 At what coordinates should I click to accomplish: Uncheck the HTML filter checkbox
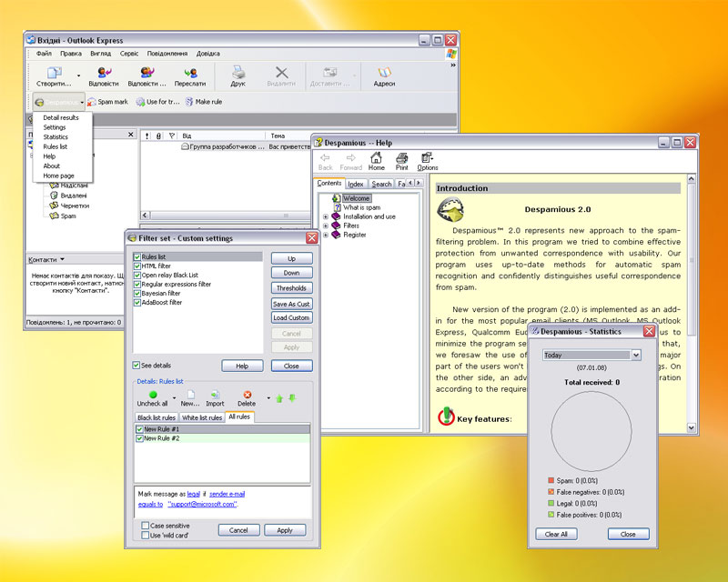point(137,266)
